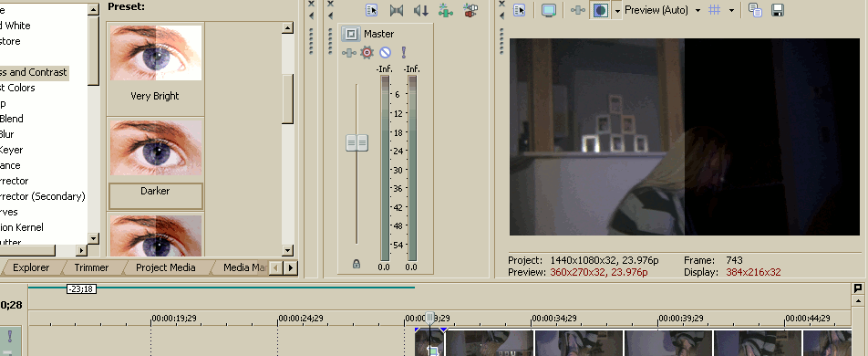Toggle the grid overlay icon
This screenshot has width=868, height=356.
tap(715, 10)
